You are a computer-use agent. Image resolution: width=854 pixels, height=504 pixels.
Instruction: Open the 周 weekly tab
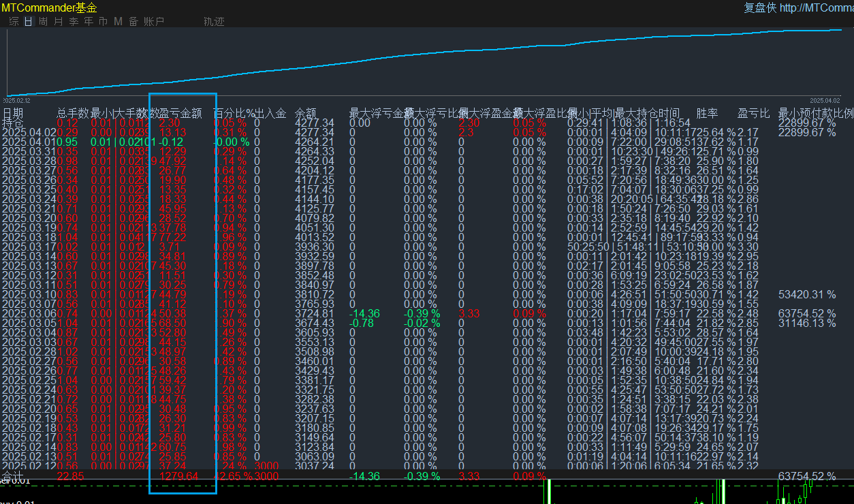[43, 21]
